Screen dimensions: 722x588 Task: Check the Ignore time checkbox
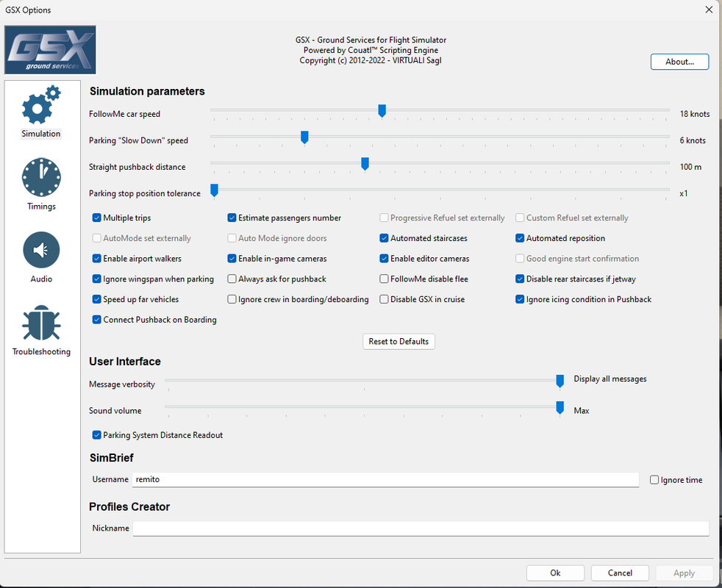coord(654,480)
